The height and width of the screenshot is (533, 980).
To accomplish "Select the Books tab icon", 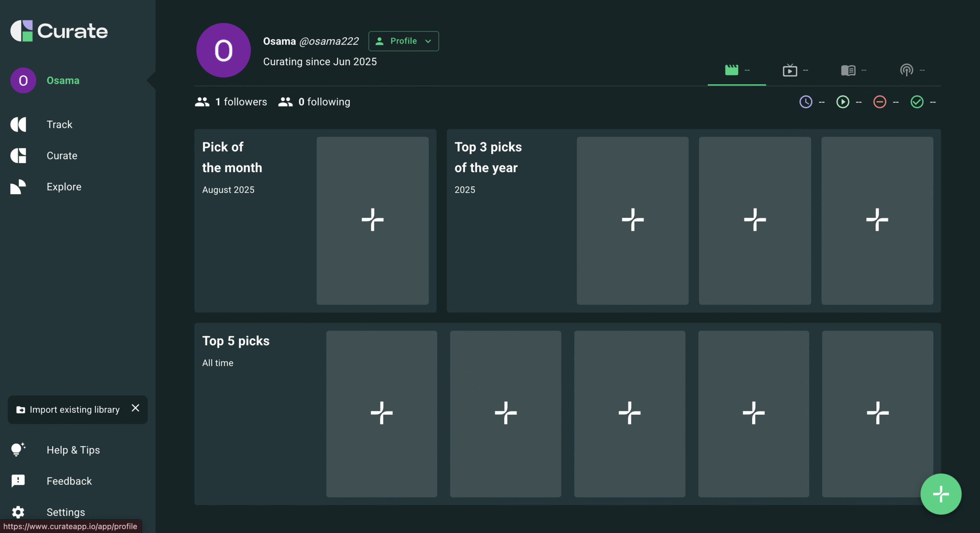I will click(x=848, y=70).
